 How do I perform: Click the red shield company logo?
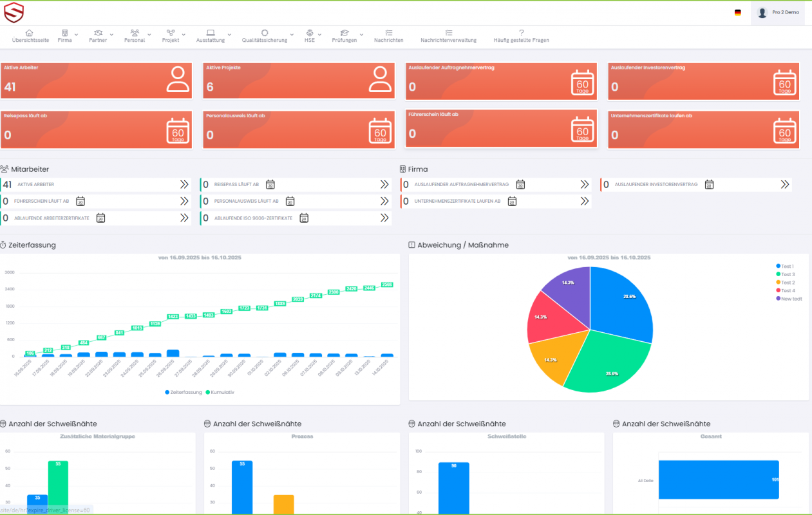(x=14, y=12)
